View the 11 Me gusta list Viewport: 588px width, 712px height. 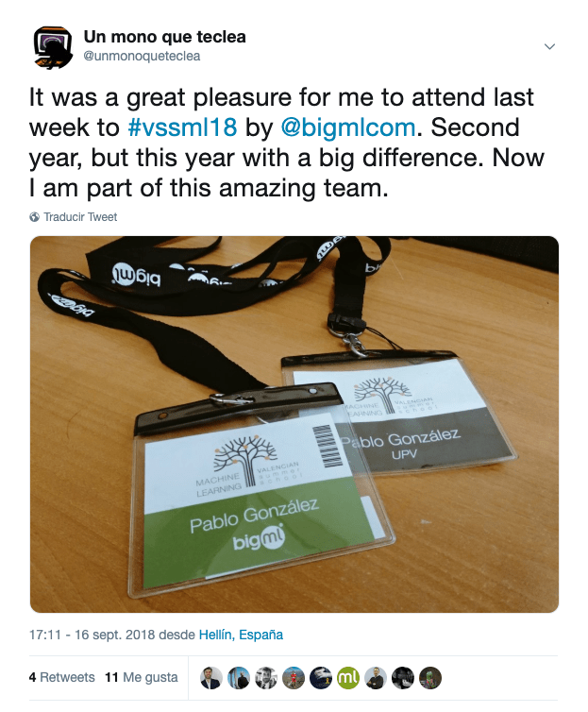[142, 678]
